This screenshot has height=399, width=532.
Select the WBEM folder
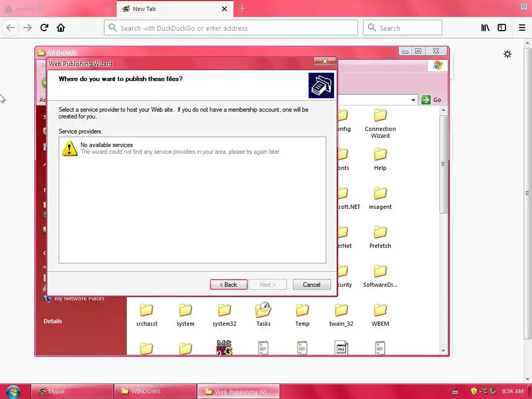coord(380,315)
